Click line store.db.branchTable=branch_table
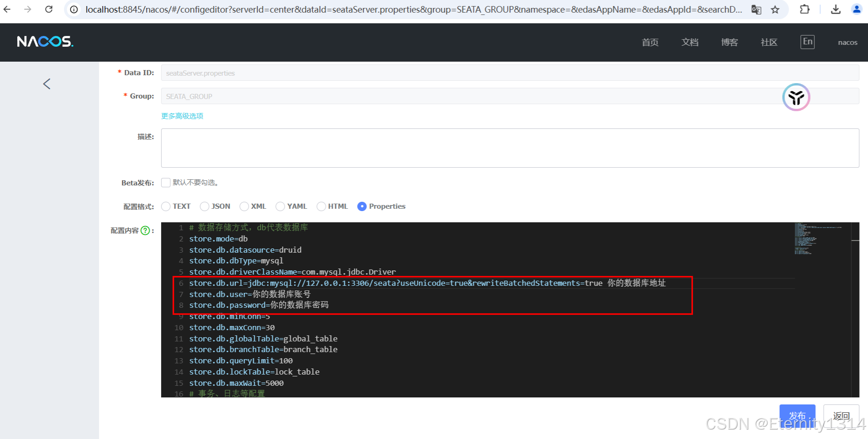This screenshot has width=868, height=439. tap(263, 349)
